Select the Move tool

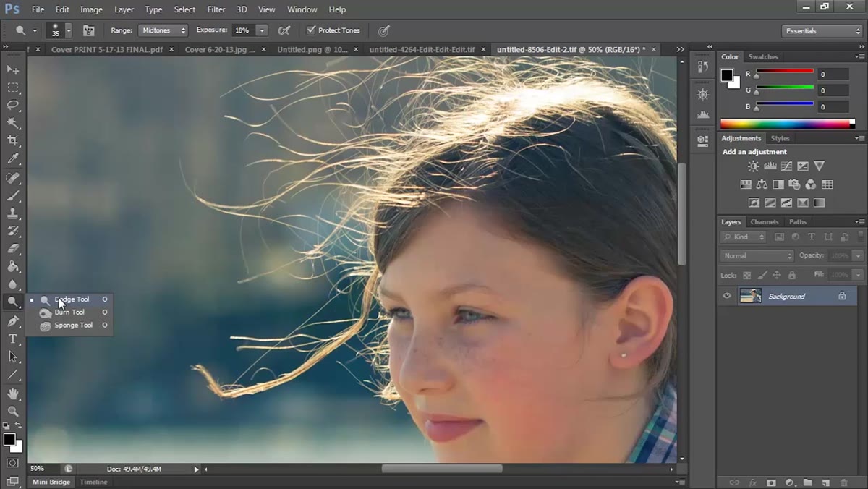coord(13,69)
